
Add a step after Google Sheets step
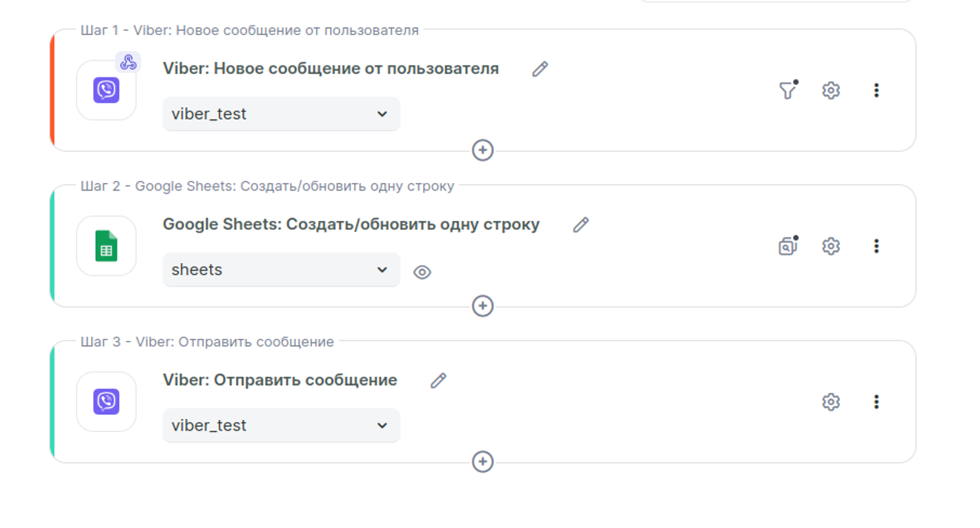pyautogui.click(x=482, y=306)
